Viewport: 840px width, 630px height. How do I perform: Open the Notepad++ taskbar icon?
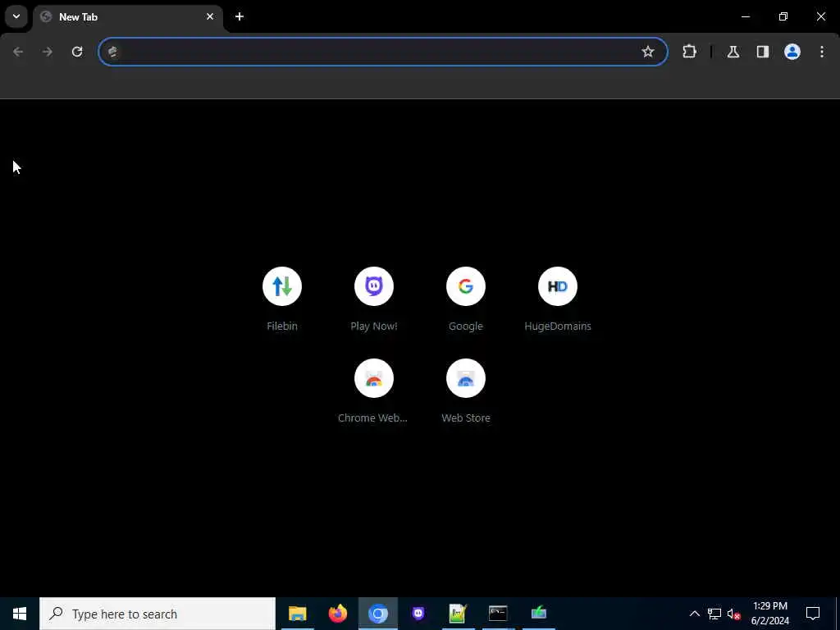point(458,614)
